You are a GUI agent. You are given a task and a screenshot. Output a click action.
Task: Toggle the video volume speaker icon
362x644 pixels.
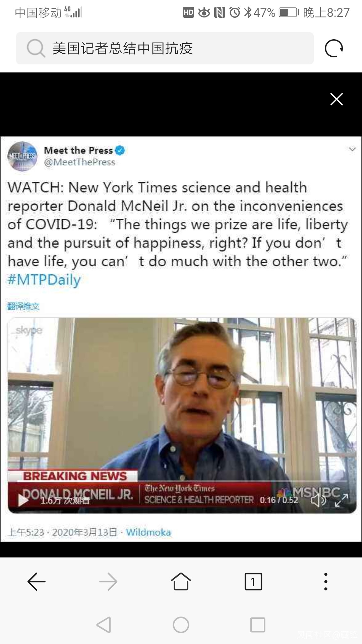pos(318,500)
